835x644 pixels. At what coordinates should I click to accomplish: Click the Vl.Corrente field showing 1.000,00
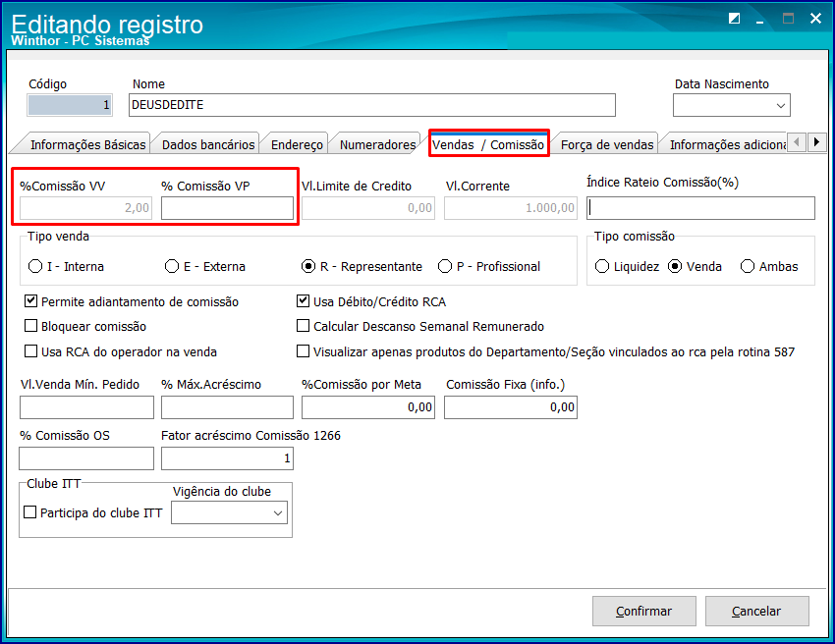(511, 208)
